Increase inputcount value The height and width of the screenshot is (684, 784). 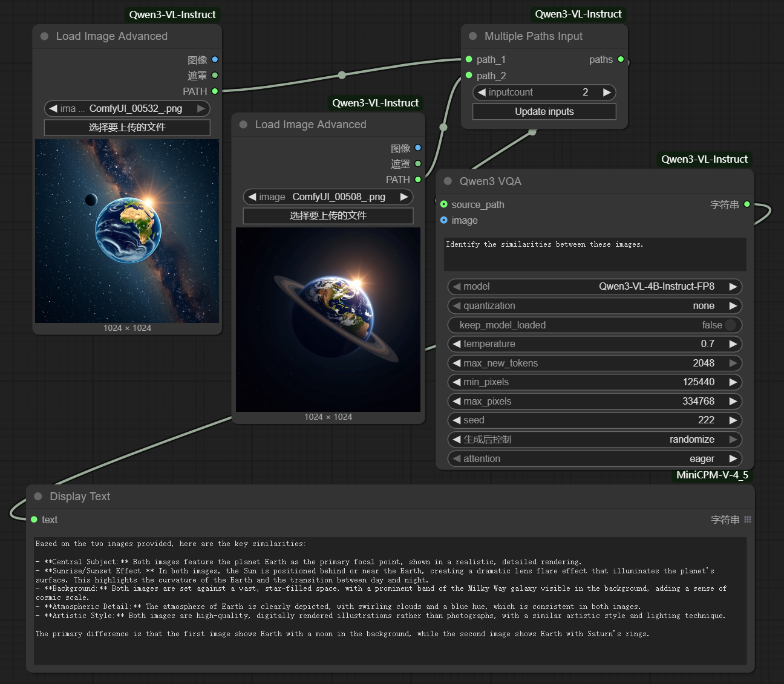(x=607, y=92)
